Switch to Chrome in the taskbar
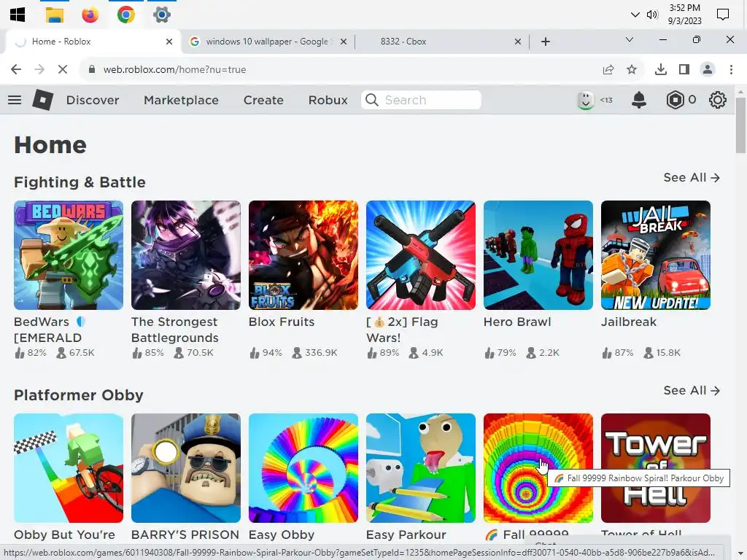Image resolution: width=747 pixels, height=560 pixels. coord(125,15)
